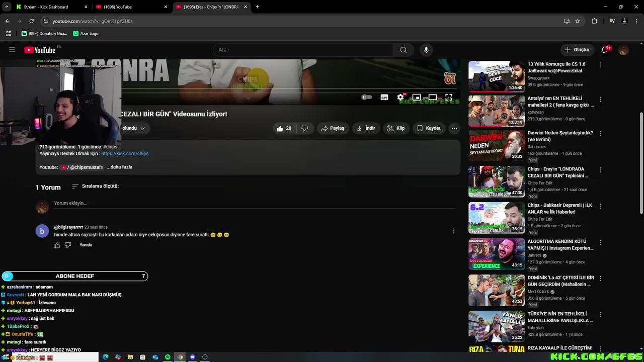Open more actions for the video
Screen dimensions: 644x362
pyautogui.click(x=454, y=128)
